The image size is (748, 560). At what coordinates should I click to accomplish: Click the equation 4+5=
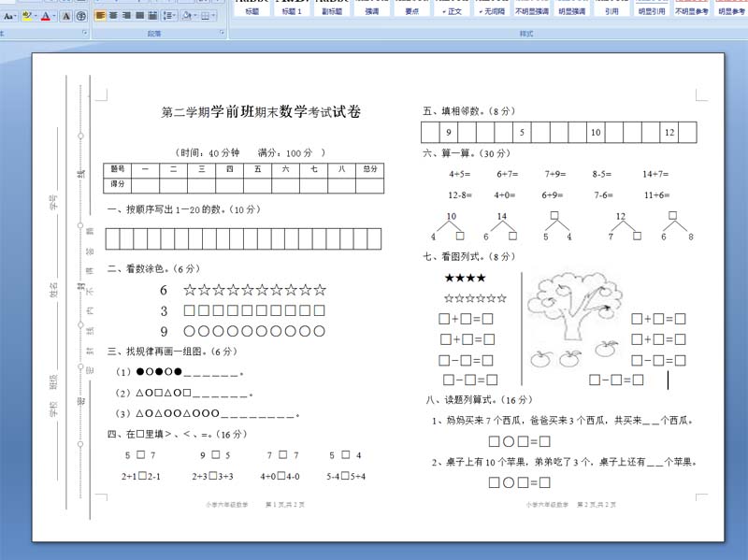point(459,174)
